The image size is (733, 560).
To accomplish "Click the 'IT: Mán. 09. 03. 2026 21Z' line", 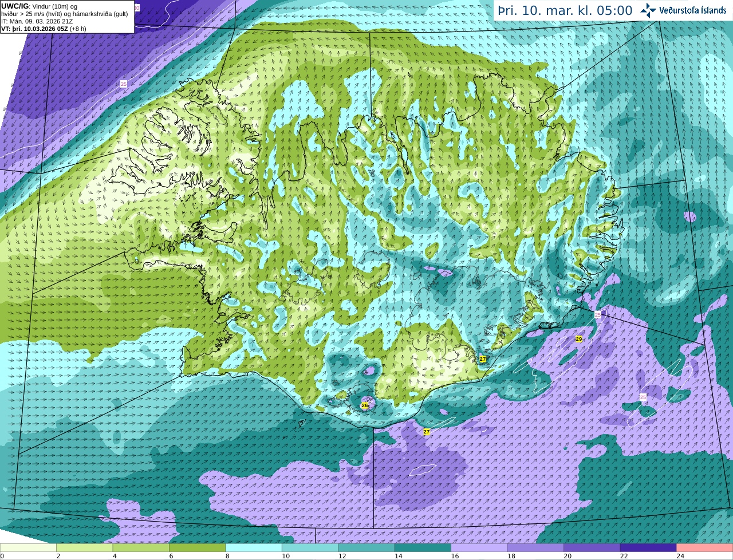I will 37,21.
